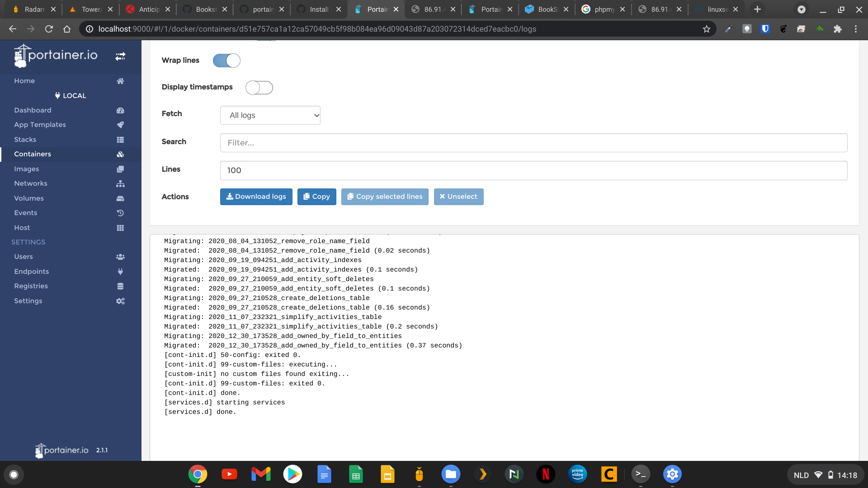This screenshot has height=488, width=868.
Task: Open the Dashboard menu item
Action: coord(33,110)
